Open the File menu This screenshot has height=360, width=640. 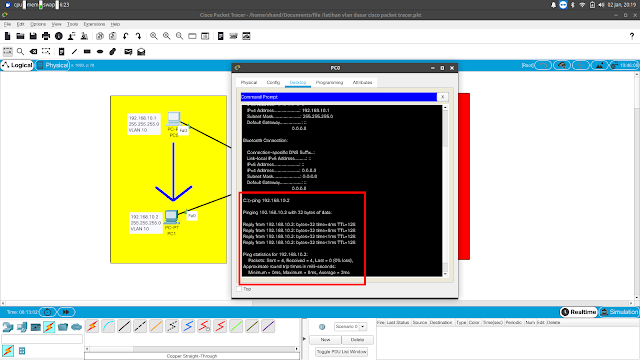[7, 24]
